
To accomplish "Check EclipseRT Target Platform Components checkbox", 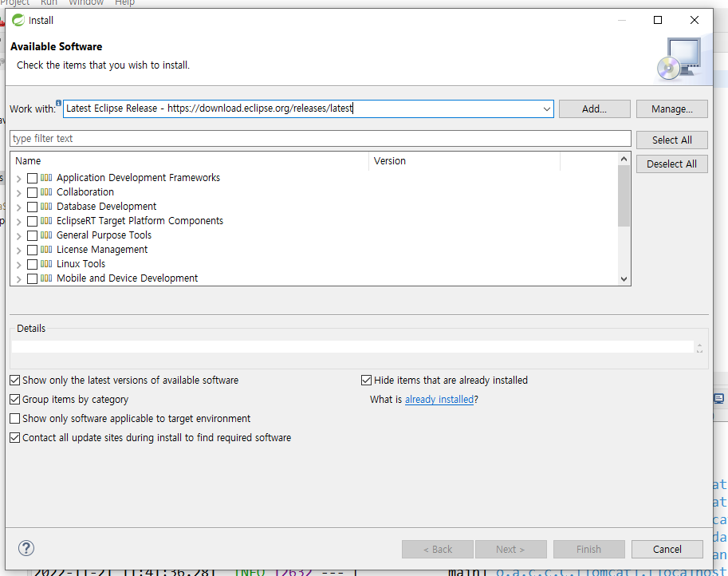I will (x=32, y=221).
